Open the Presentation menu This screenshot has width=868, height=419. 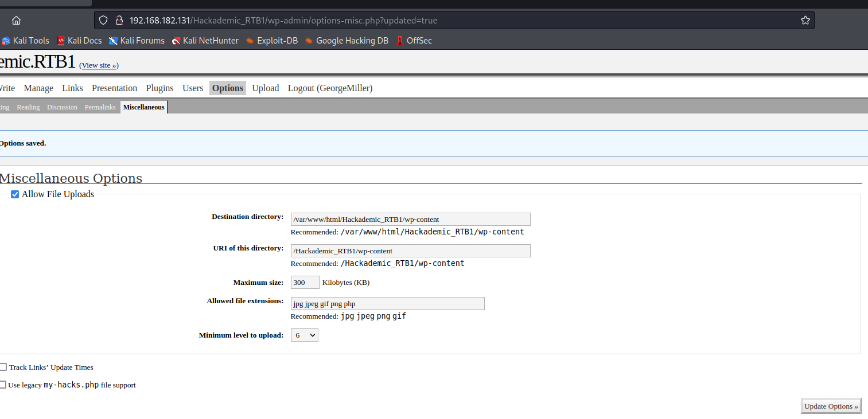[x=115, y=88]
